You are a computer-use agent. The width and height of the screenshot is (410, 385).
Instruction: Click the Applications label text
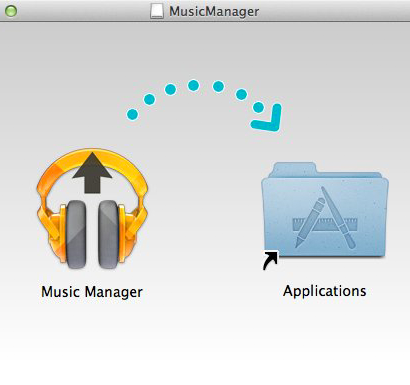pyautogui.click(x=325, y=291)
